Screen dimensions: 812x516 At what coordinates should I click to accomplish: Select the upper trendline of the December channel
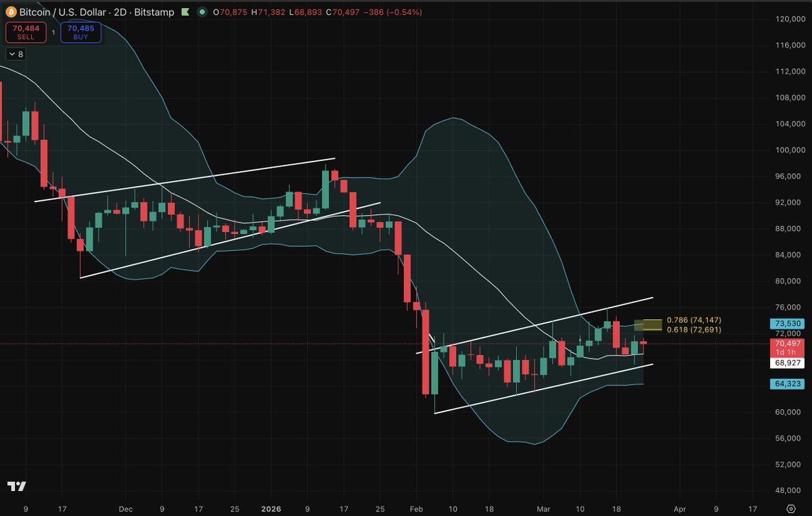(x=185, y=180)
